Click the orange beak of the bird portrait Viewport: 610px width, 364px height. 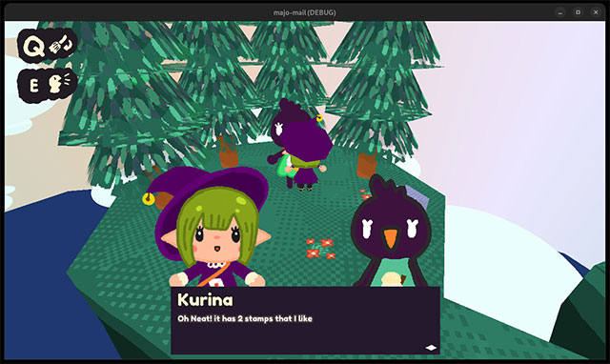391,238
